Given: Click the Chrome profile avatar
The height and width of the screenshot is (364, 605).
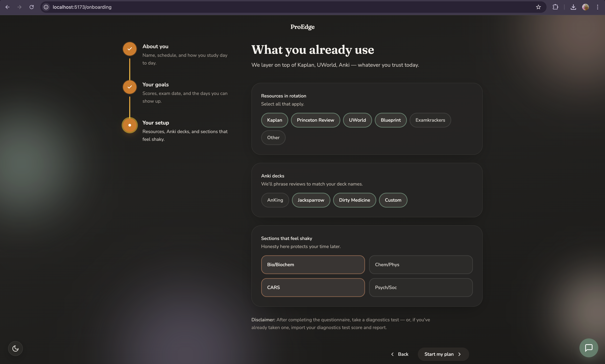Looking at the screenshot, I should (585, 7).
